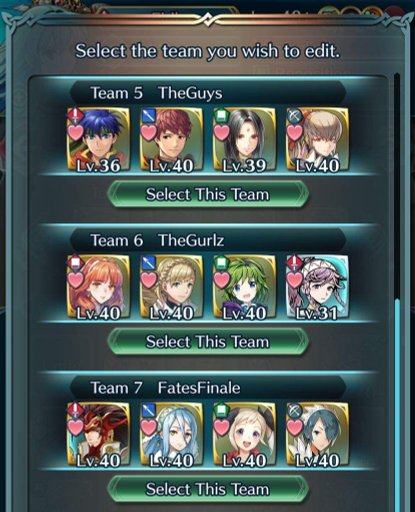415x512 pixels.
Task: Tap the blue-haired hero portrait in Team 5
Action: click(98, 139)
